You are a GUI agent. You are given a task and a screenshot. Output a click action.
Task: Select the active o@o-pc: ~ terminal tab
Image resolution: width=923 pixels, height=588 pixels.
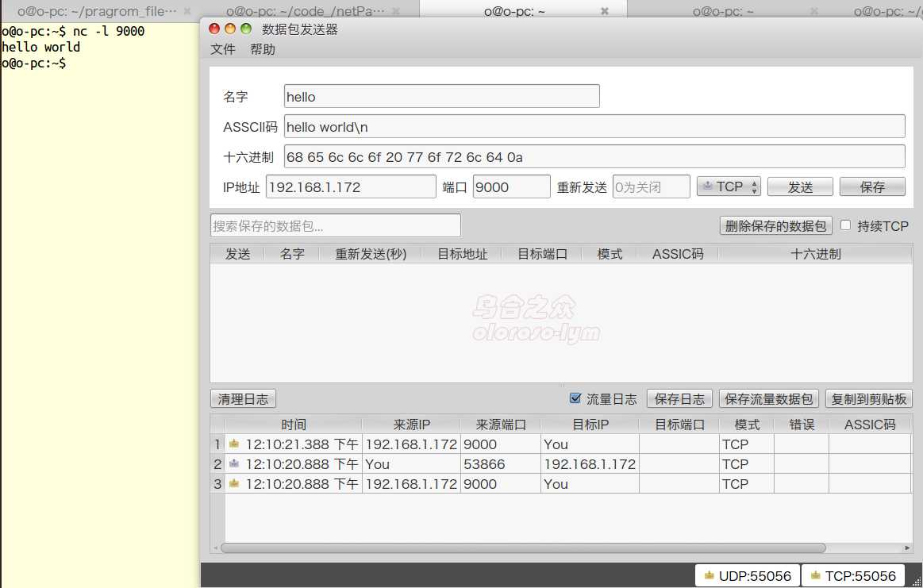click(x=514, y=11)
